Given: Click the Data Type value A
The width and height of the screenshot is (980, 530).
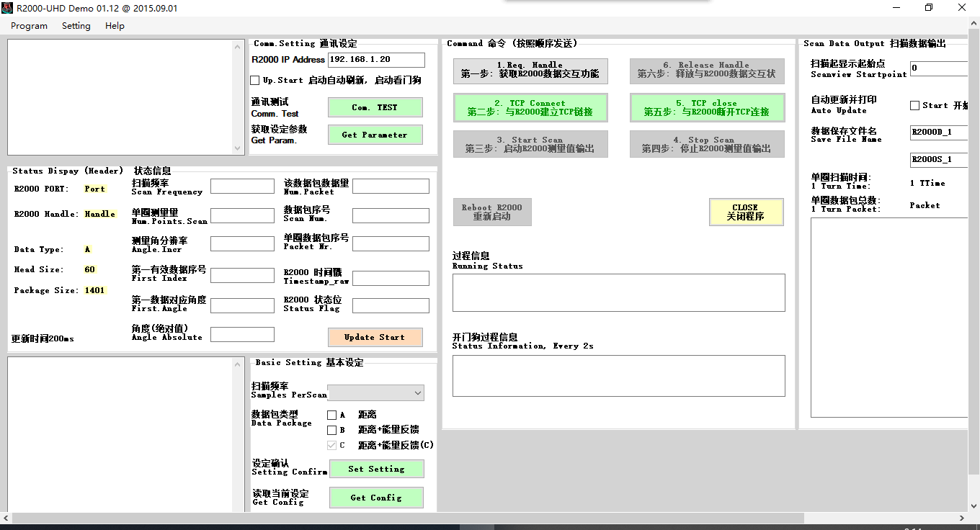Looking at the screenshot, I should tap(88, 249).
